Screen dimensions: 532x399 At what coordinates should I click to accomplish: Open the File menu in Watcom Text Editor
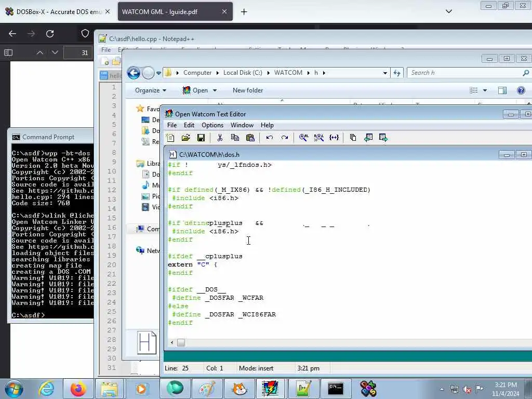pyautogui.click(x=172, y=125)
